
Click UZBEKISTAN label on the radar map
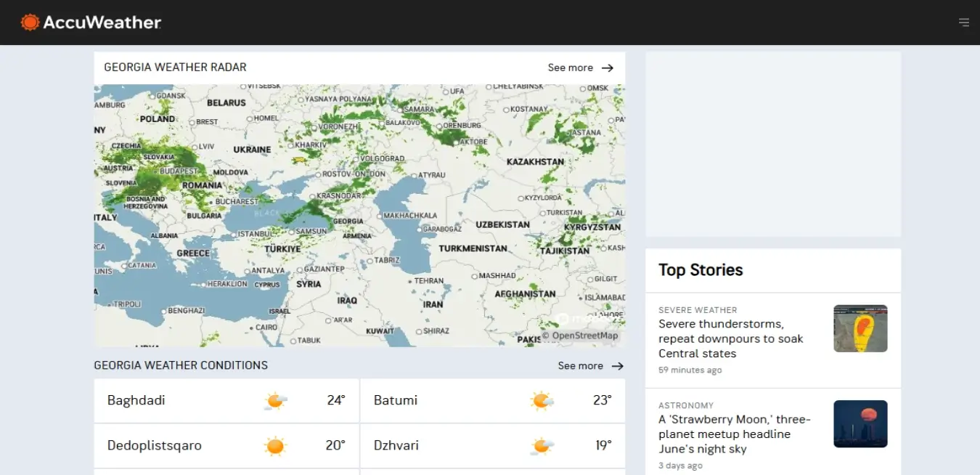pos(503,224)
